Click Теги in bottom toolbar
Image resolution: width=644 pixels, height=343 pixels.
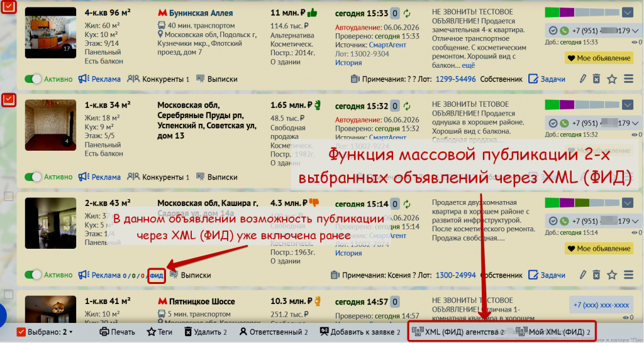159,332
